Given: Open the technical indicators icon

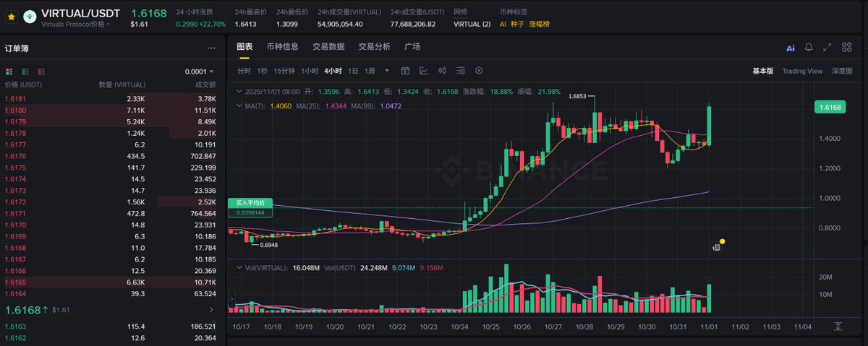Looking at the screenshot, I should point(460,71).
